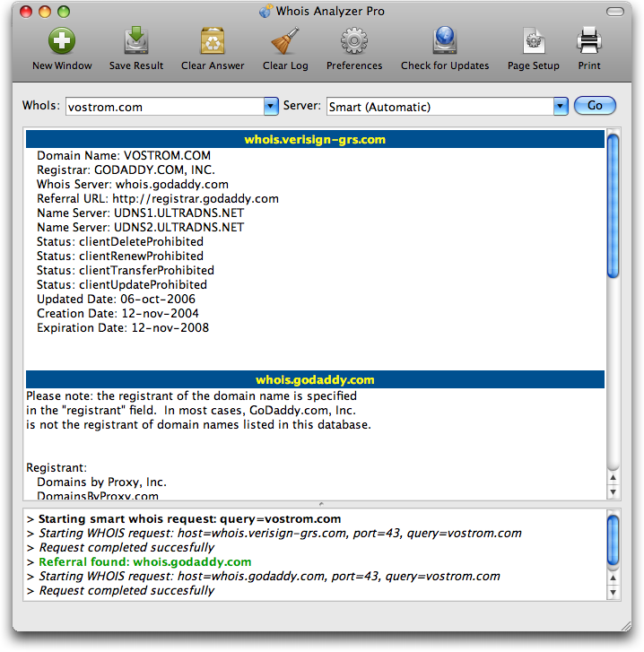Click the Whois Server: whois.godaddy.com line

coord(133,184)
